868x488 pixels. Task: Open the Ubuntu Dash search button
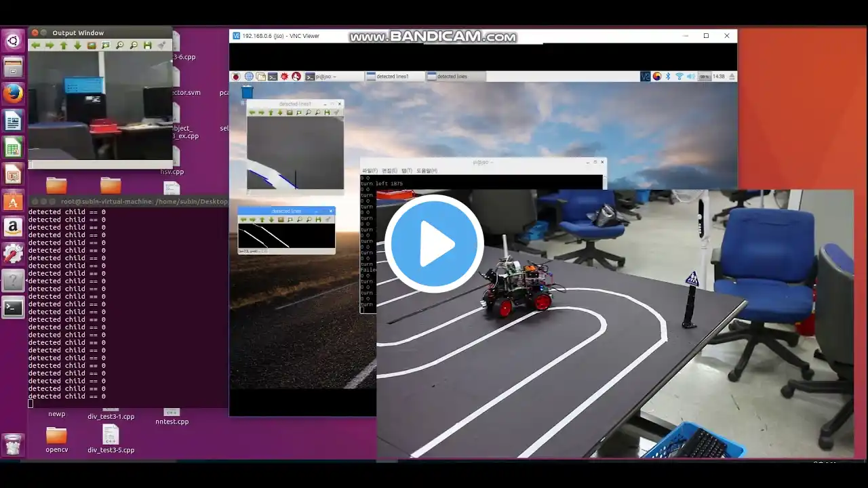click(13, 41)
